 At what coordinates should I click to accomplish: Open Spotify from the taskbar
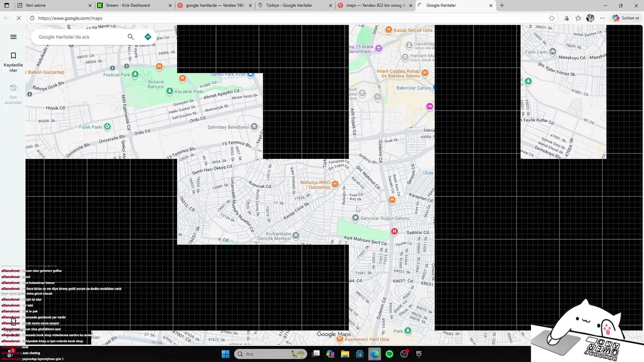389,354
